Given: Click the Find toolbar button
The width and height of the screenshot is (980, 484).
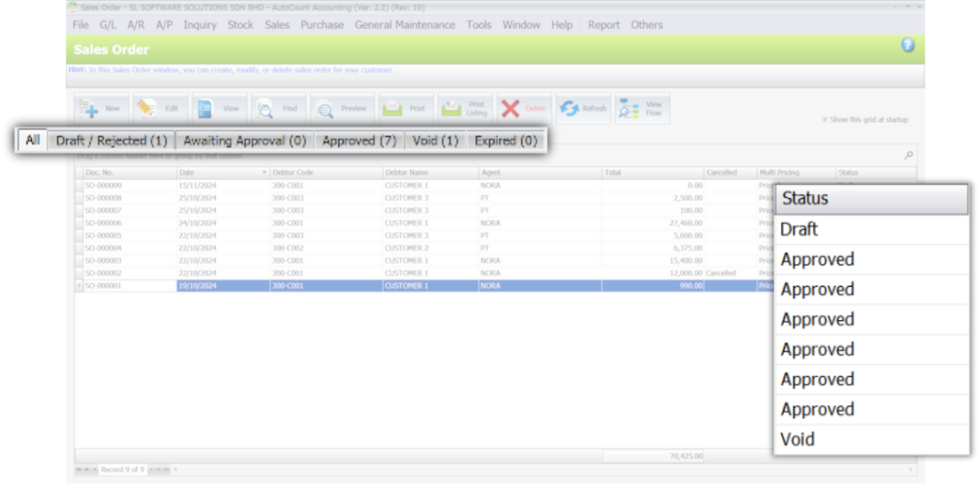Looking at the screenshot, I should click(x=278, y=109).
